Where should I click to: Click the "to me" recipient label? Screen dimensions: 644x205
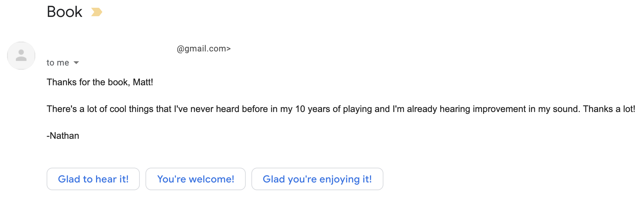58,63
